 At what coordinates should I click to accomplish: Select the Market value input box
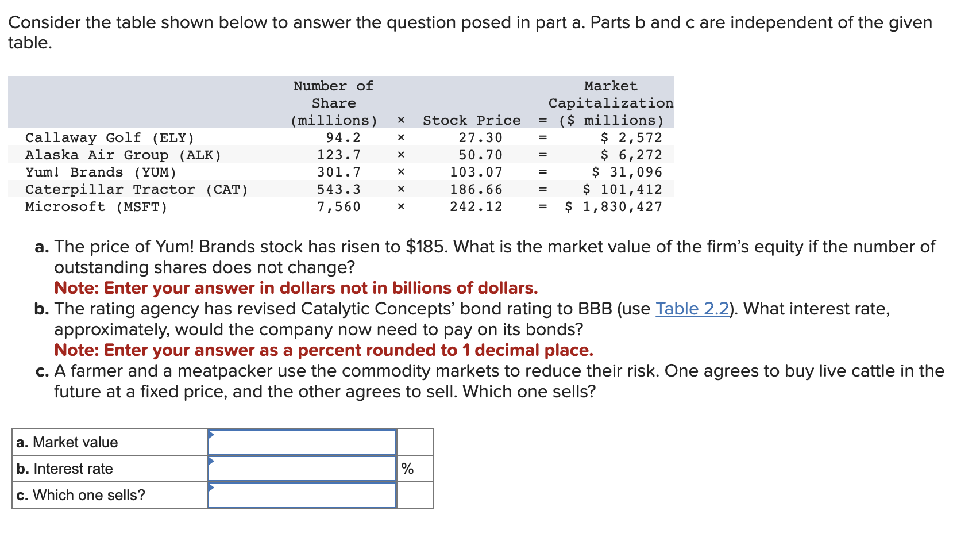302,442
